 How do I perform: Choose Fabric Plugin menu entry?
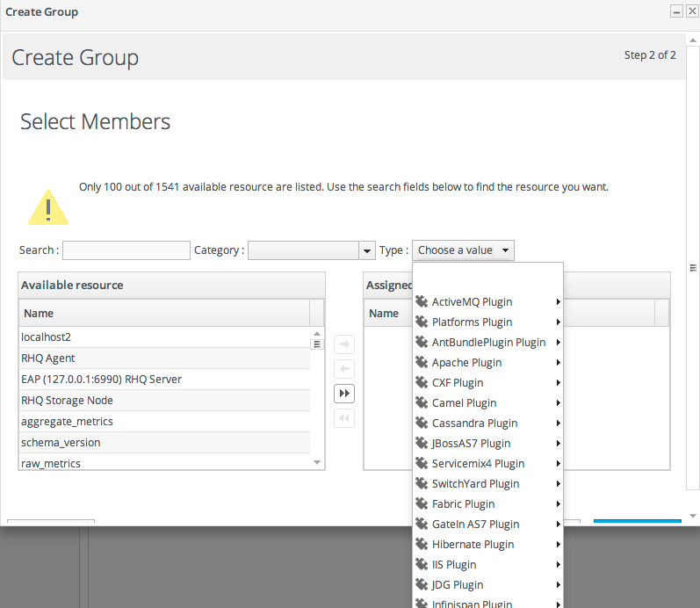(x=463, y=504)
